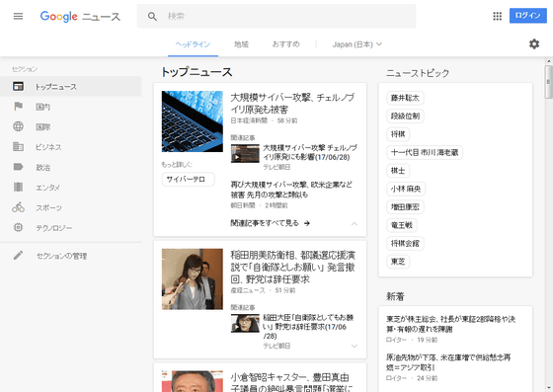Image resolution: width=553 pixels, height=392 pixels.
Task: Click the scrollbar up arrow
Action: pyautogui.click(x=549, y=61)
